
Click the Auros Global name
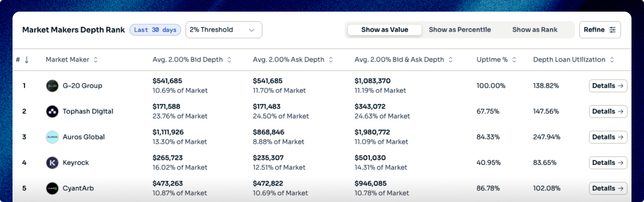[x=84, y=137]
